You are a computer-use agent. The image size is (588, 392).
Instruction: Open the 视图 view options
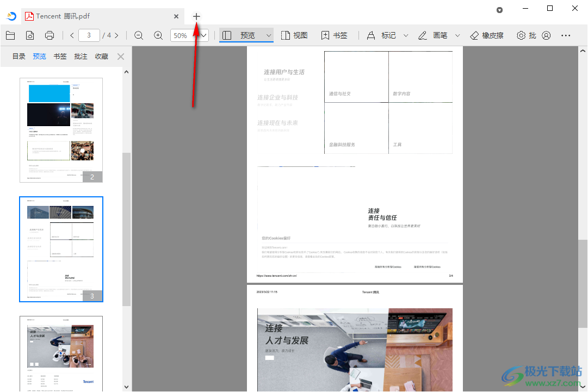(294, 35)
